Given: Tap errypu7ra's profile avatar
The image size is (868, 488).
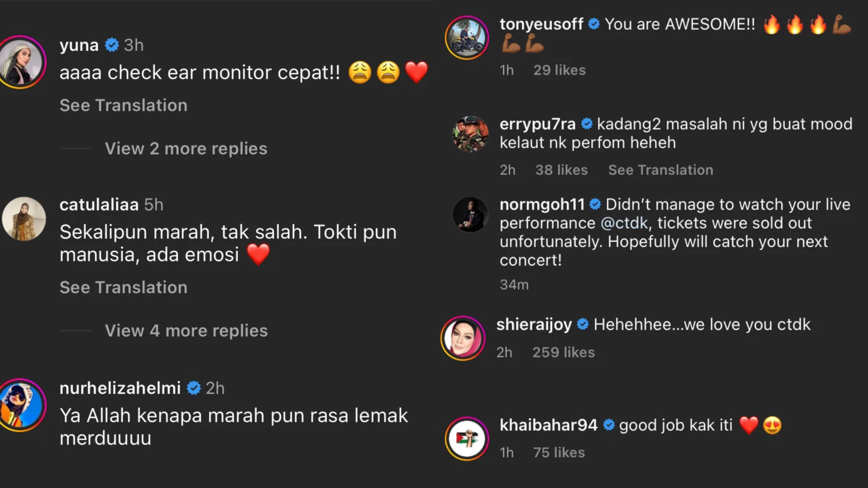Looking at the screenshot, I should click(470, 134).
